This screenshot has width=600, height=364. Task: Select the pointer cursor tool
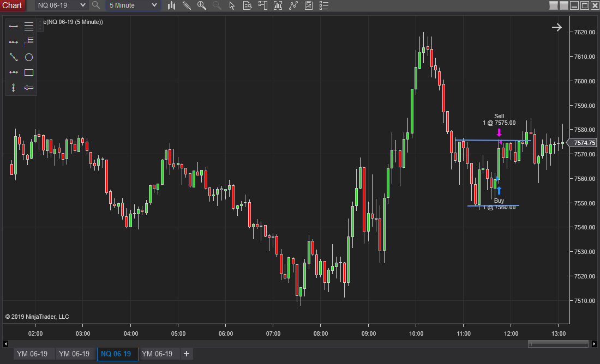[x=232, y=5]
